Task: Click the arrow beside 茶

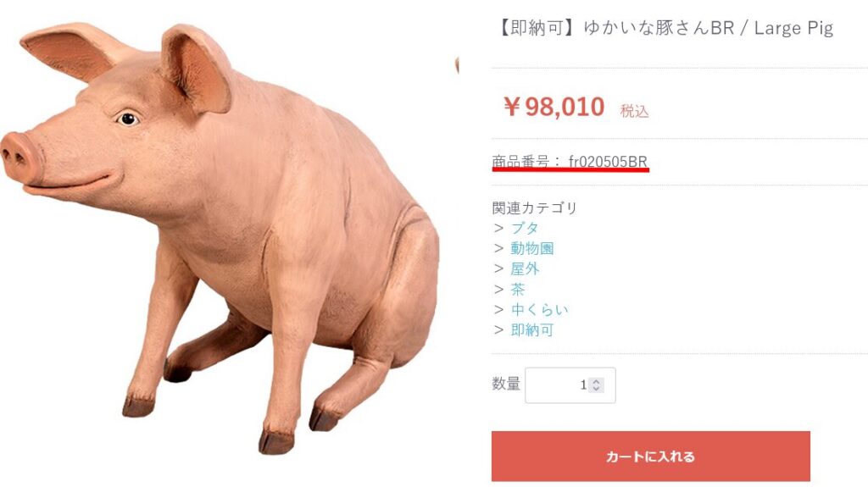Action: click(x=498, y=290)
